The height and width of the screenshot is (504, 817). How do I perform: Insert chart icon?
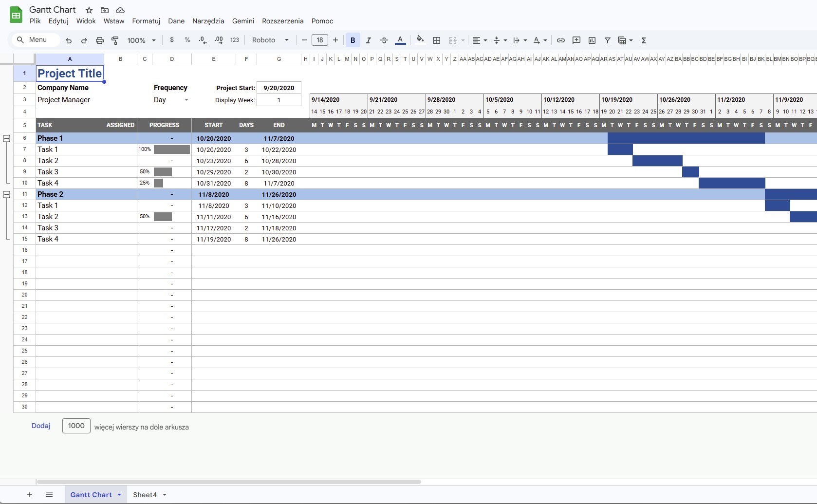click(592, 40)
